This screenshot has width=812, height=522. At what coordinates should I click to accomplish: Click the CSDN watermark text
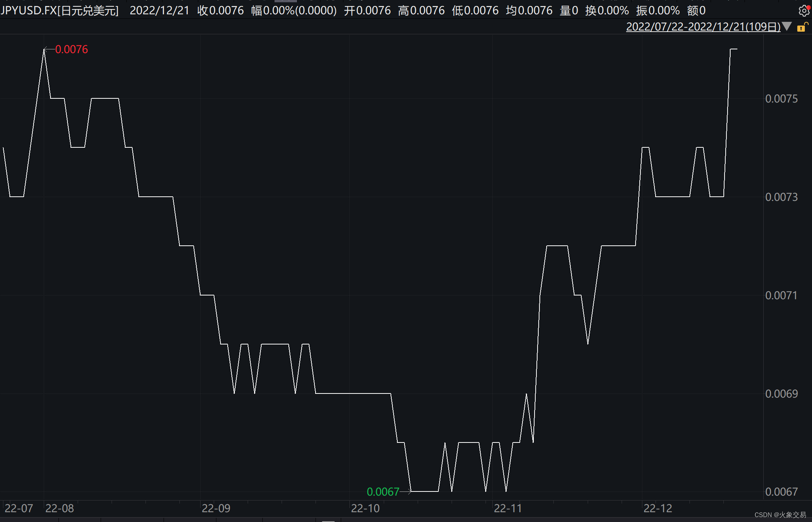click(780, 515)
